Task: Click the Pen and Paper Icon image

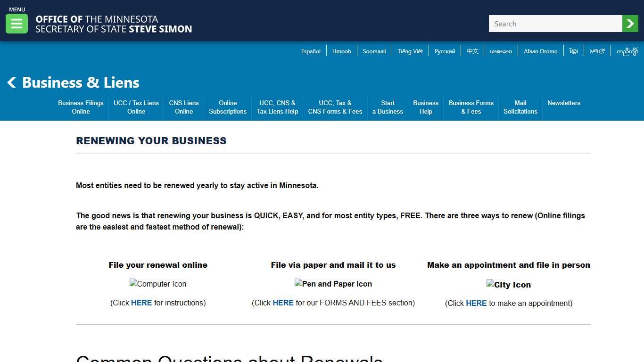Action: pos(333,284)
